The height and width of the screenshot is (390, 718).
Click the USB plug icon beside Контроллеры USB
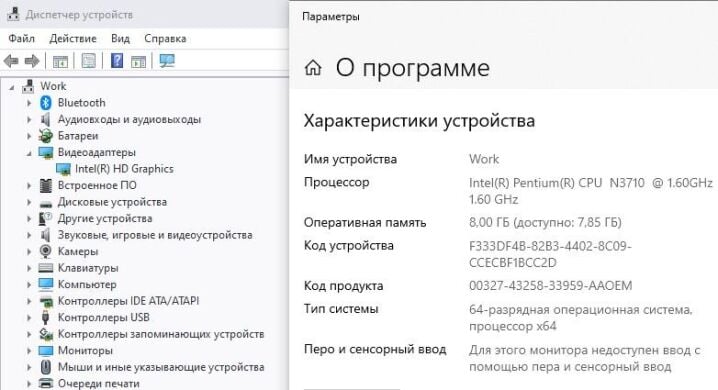[45, 317]
